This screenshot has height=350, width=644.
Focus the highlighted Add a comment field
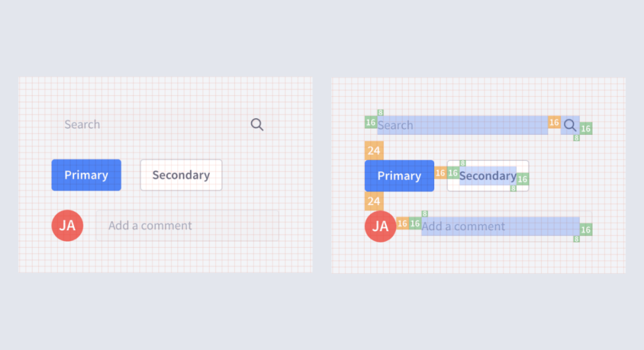pos(500,227)
